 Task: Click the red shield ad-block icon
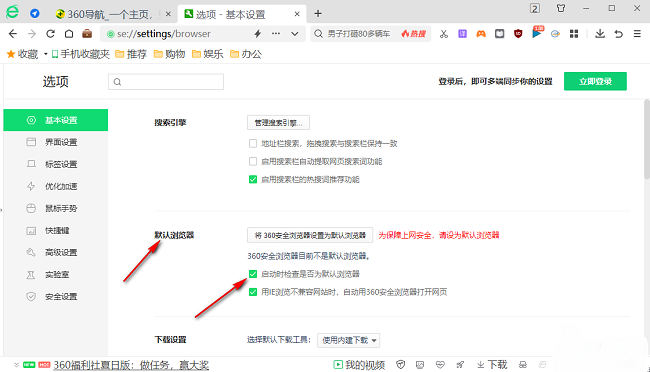pyautogui.click(x=518, y=34)
